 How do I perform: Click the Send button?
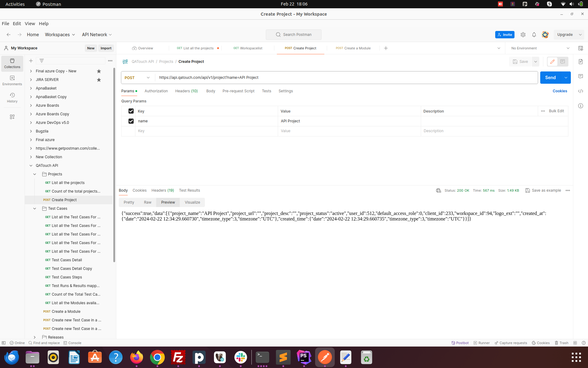click(x=550, y=78)
